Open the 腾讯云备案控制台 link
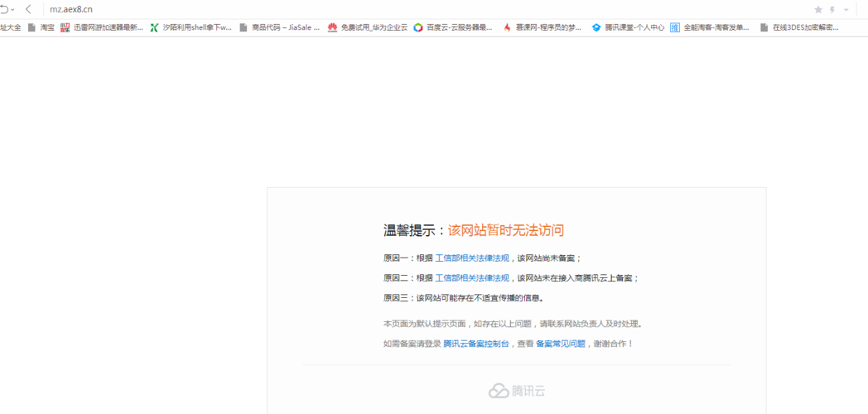This screenshot has width=868, height=414. [x=476, y=344]
